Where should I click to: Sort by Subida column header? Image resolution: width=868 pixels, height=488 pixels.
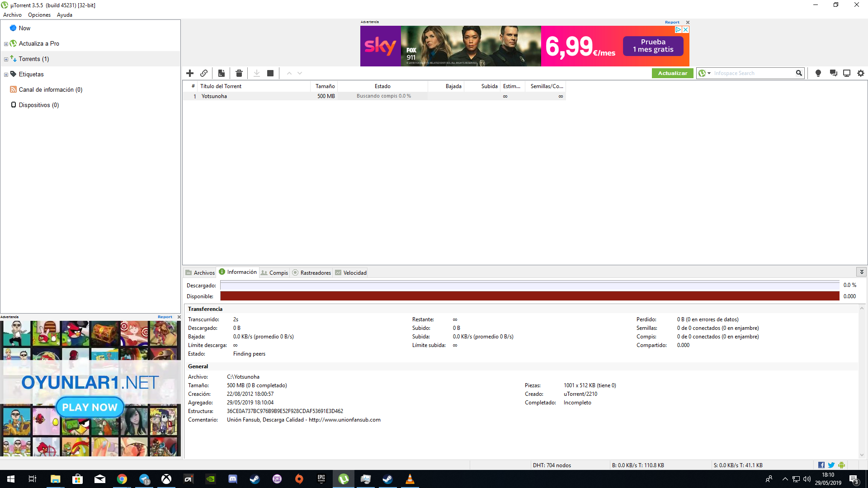(482, 86)
